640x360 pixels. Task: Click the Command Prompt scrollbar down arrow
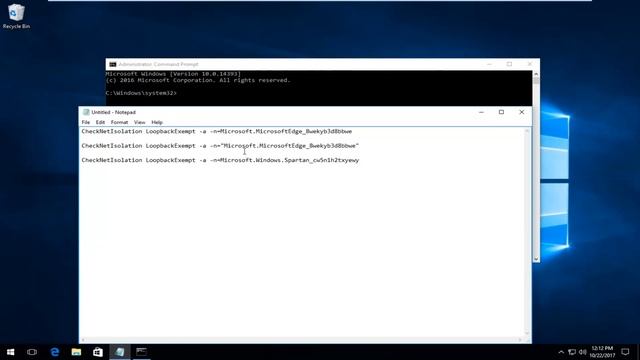point(536,259)
